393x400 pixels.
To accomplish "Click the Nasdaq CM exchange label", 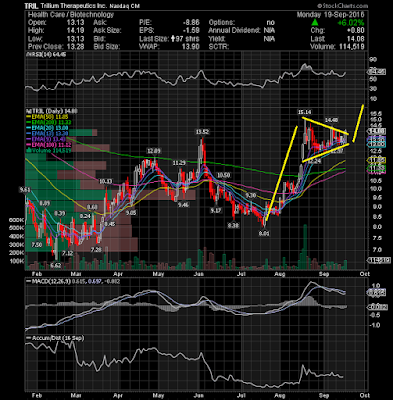I will click(125, 6).
